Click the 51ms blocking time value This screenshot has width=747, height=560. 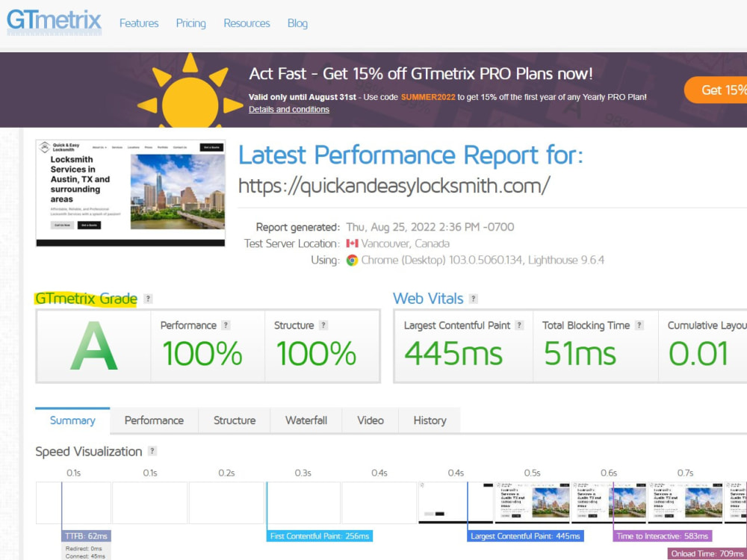[580, 354]
